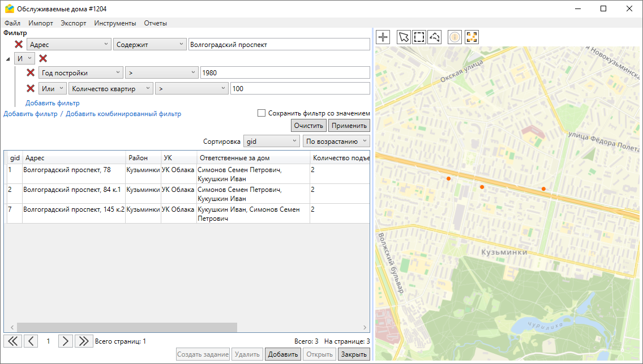Click the Применить button
643x364 pixels.
pyautogui.click(x=349, y=126)
